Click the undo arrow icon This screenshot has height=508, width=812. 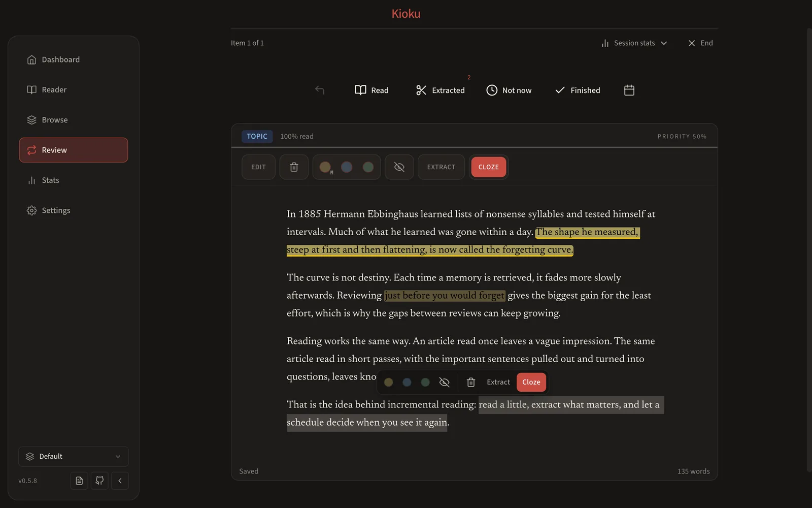pos(320,90)
